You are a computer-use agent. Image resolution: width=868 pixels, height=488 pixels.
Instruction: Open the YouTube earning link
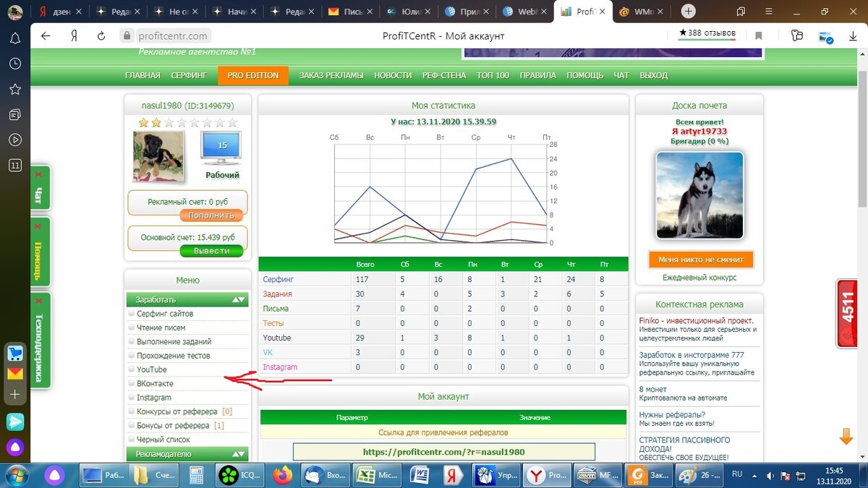point(152,369)
